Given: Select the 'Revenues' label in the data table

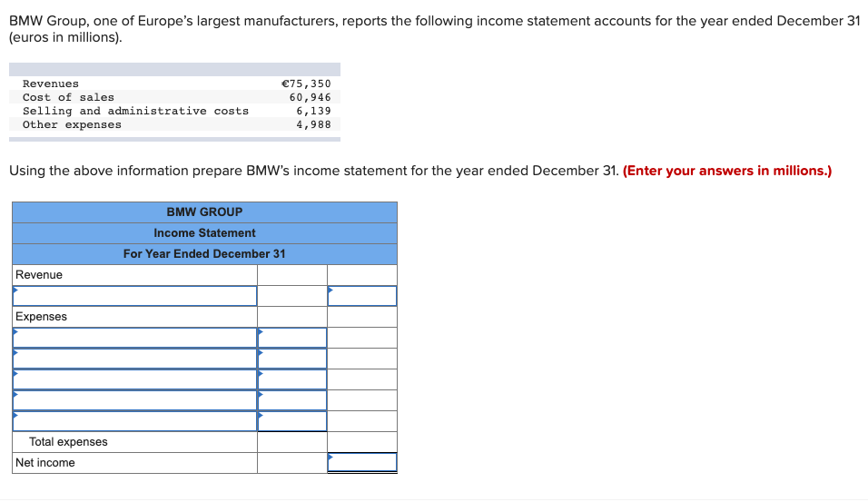Looking at the screenshot, I should click(x=51, y=84).
